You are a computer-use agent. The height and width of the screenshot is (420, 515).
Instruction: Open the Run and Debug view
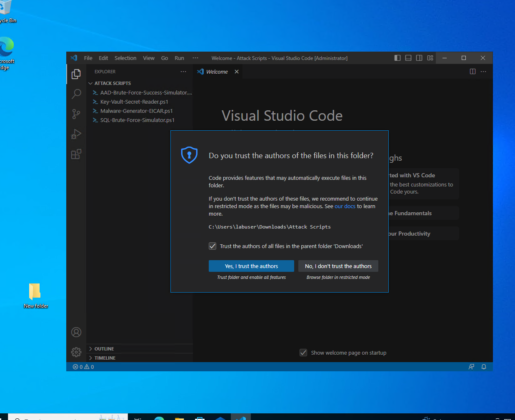76,134
